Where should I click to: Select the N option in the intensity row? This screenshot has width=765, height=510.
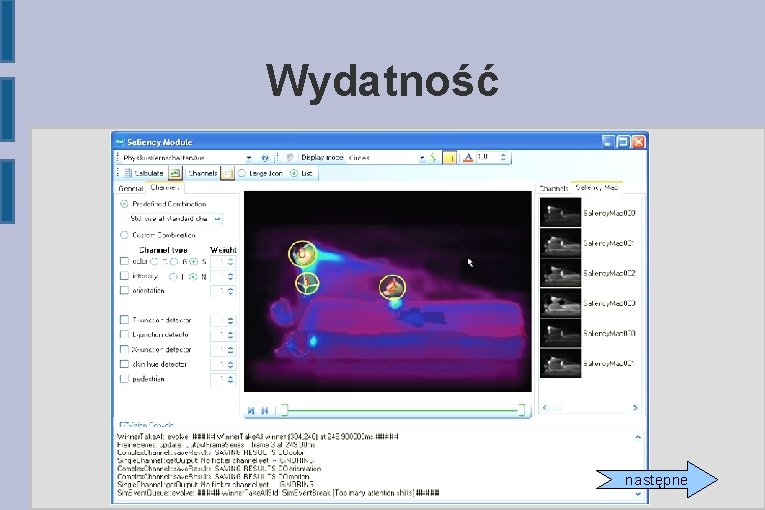tap(193, 277)
